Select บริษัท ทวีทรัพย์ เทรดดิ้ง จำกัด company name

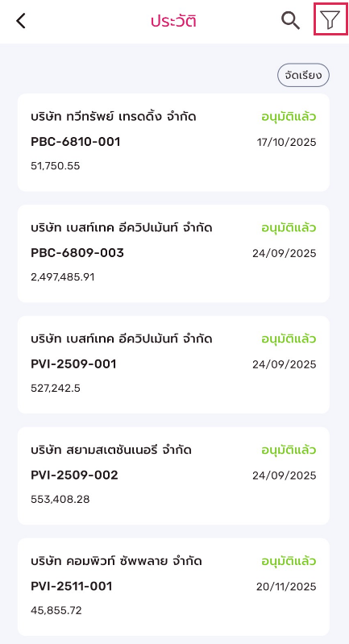pyautogui.click(x=114, y=117)
